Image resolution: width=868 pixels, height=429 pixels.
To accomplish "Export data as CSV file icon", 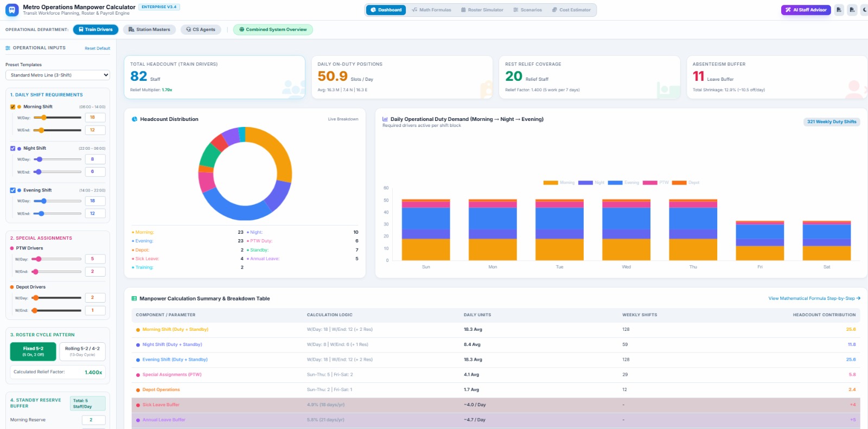I will pos(852,10).
